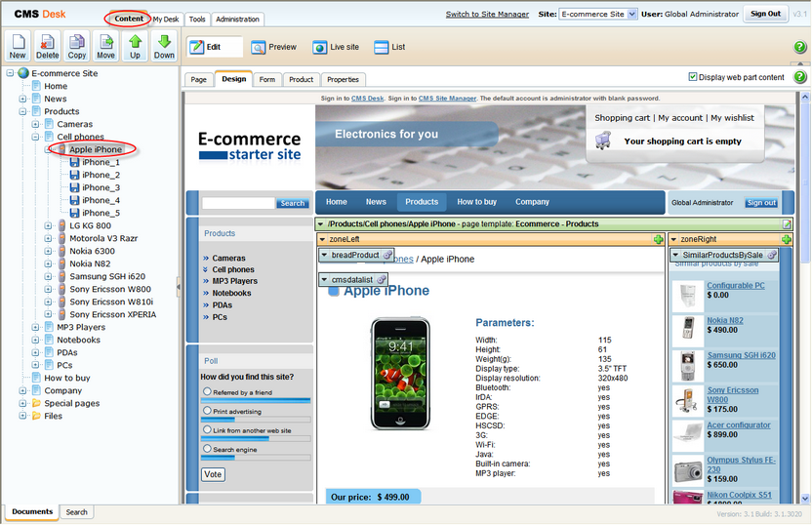The image size is (812, 525).
Task: Open zoneRight dropdown arrow menu
Action: 673,239
